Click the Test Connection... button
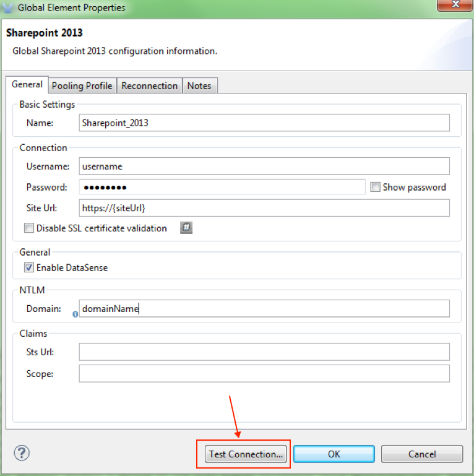This screenshot has width=474, height=476. (x=246, y=454)
